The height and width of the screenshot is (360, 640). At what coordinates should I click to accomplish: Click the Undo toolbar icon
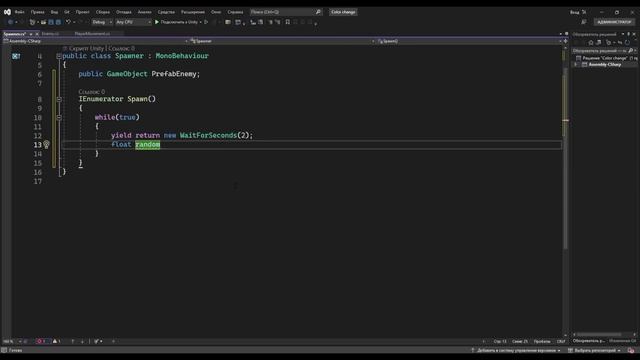tap(68, 22)
